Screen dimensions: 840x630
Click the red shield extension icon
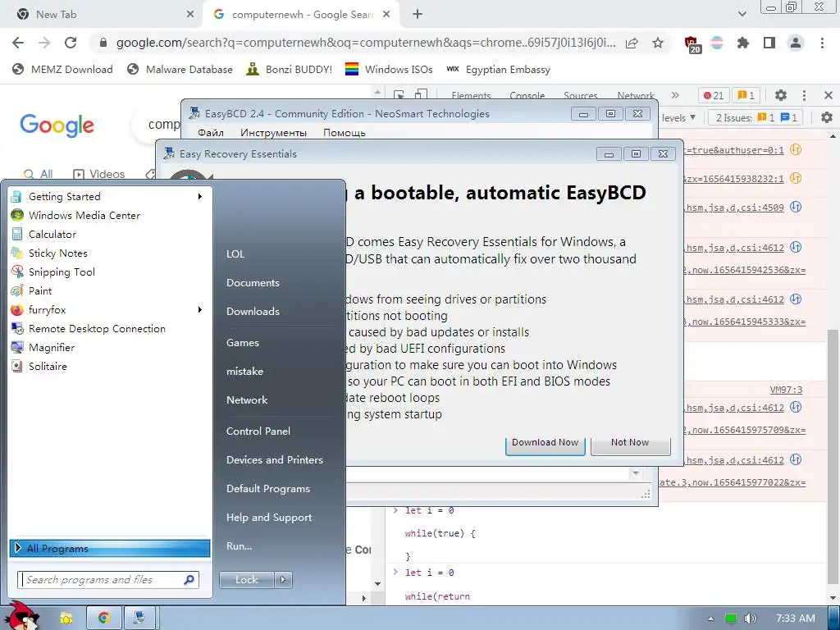point(692,43)
